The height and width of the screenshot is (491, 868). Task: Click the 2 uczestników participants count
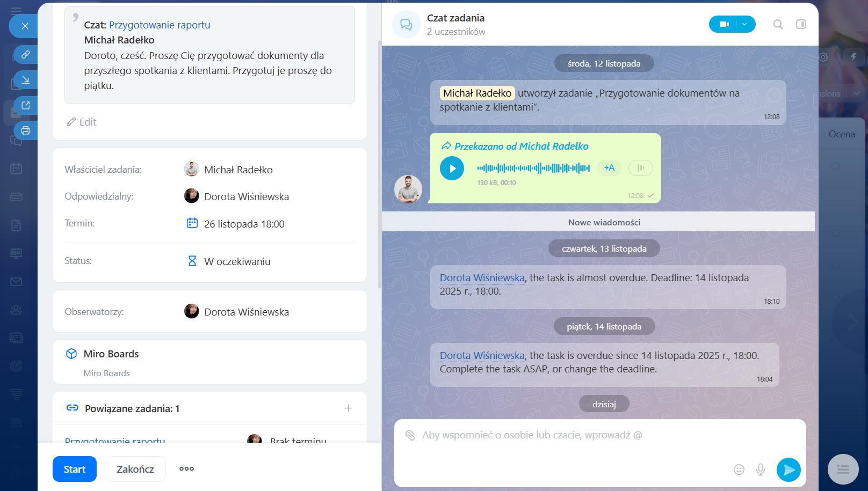[x=456, y=32]
